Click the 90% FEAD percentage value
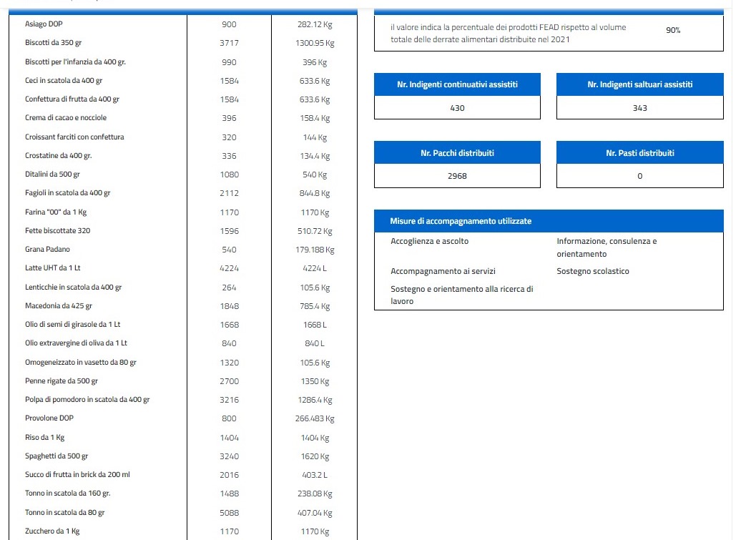The image size is (756, 540). pyautogui.click(x=673, y=31)
